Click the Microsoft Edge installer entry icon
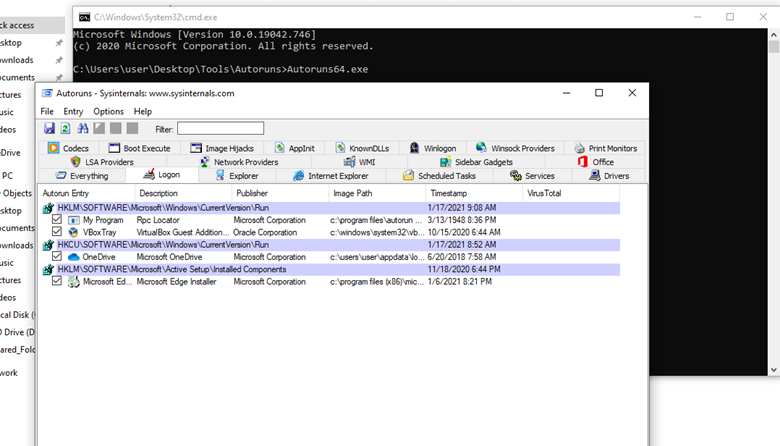 (x=74, y=282)
